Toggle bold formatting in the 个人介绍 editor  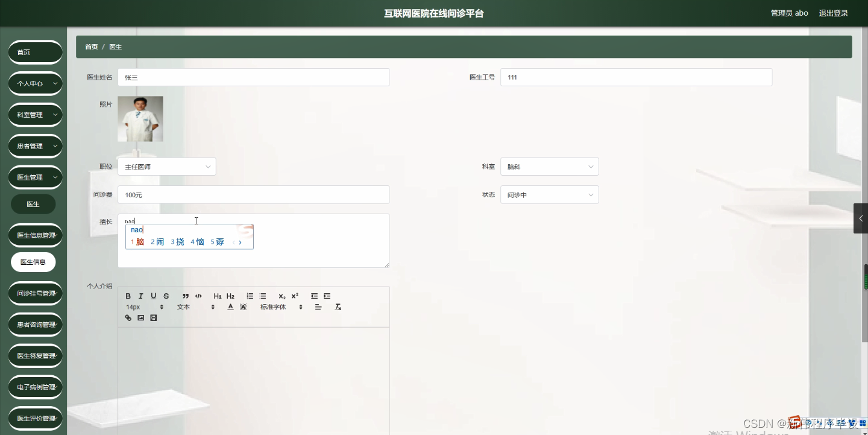[128, 296]
